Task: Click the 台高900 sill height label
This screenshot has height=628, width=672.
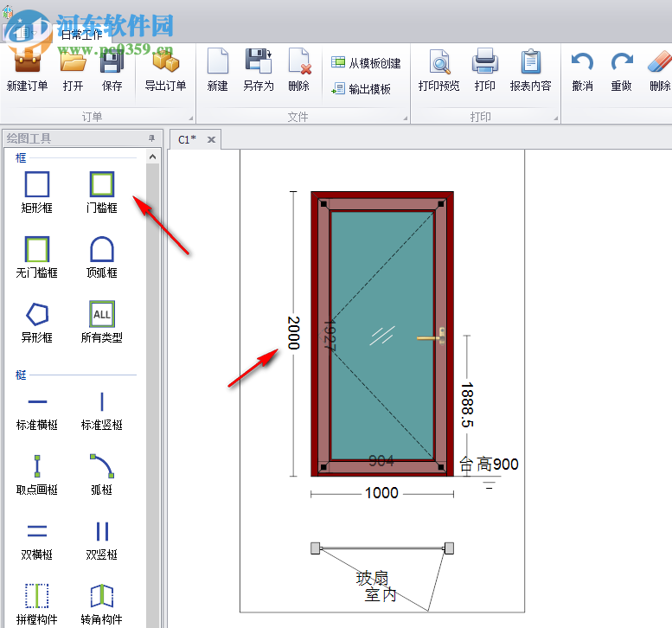Action: point(489,465)
